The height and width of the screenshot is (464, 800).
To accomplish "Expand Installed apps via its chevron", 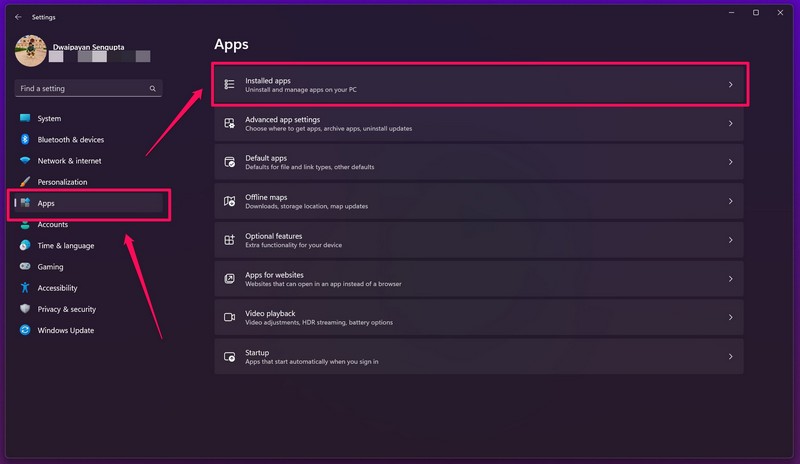I will click(730, 85).
